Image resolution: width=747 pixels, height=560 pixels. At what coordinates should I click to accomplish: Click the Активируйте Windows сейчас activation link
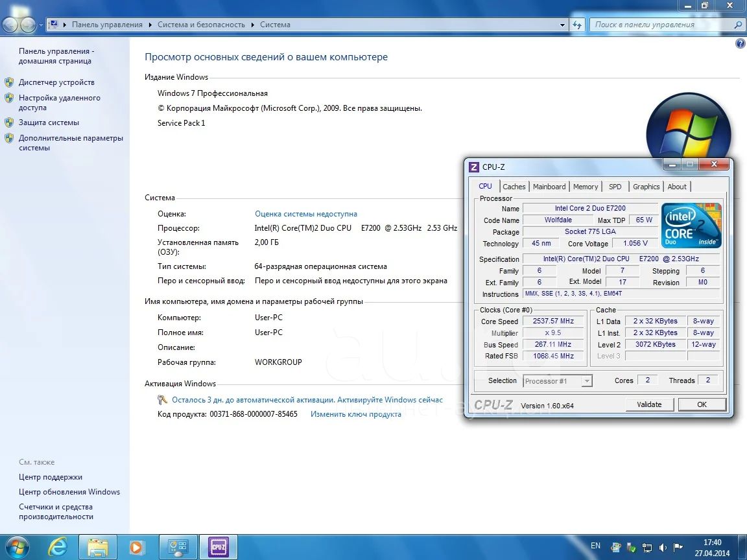(x=390, y=400)
